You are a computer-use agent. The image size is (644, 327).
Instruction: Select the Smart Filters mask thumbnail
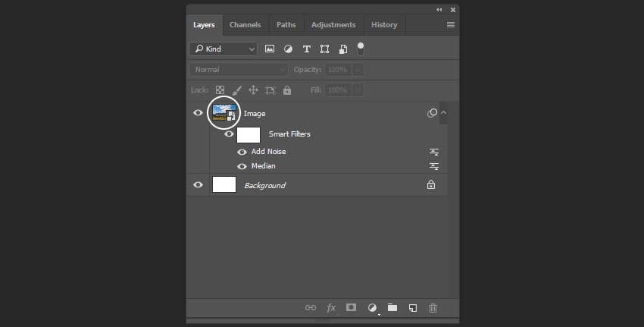(249, 134)
